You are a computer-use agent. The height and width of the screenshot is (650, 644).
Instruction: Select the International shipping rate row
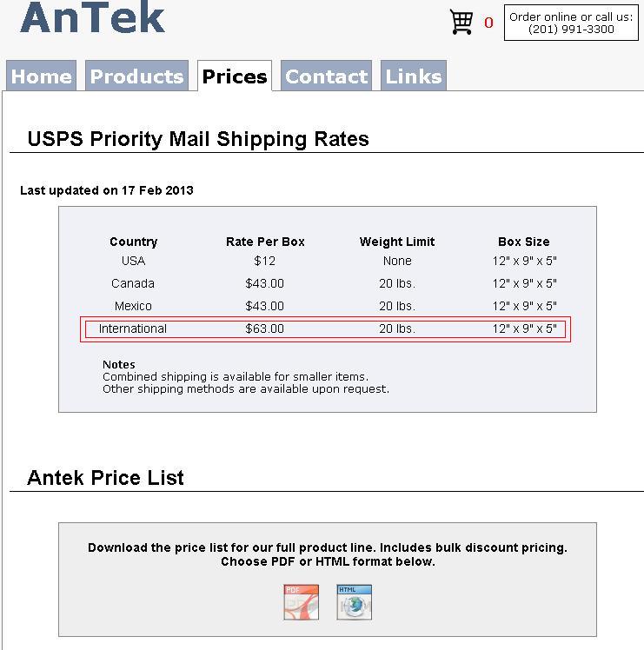[326, 329]
